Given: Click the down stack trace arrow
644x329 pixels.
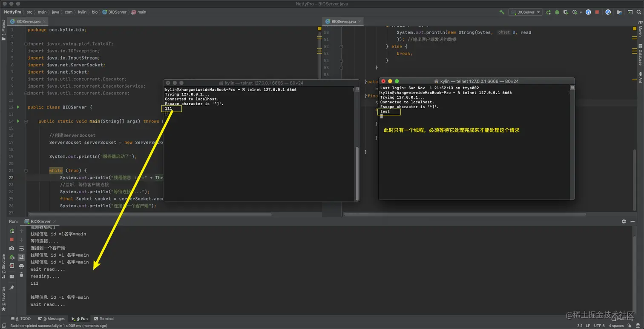Looking at the screenshot, I should (x=21, y=240).
